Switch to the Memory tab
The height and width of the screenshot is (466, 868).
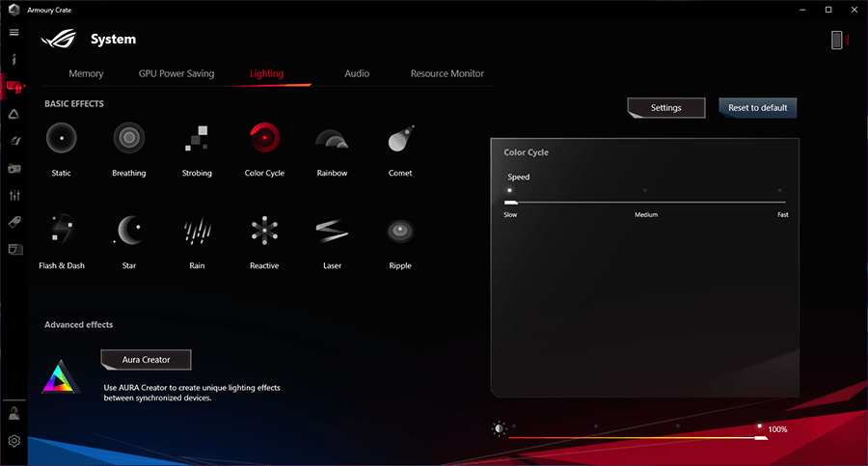pos(86,73)
